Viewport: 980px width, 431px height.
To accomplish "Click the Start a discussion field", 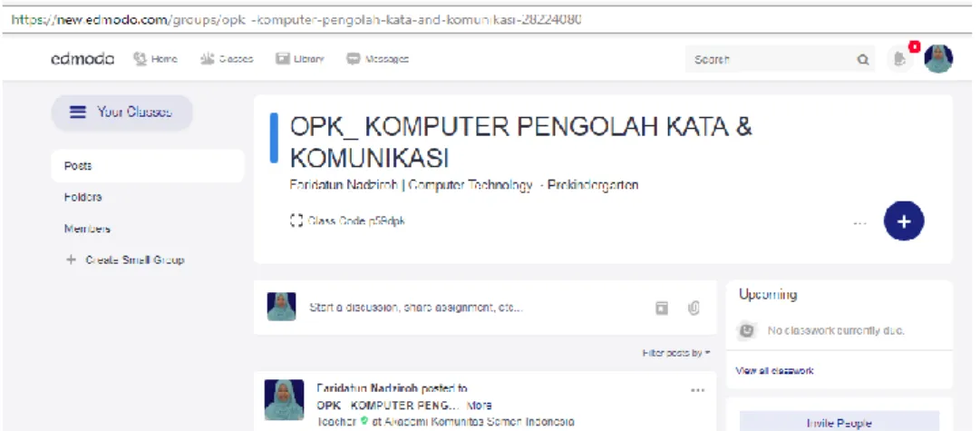I will click(x=415, y=308).
